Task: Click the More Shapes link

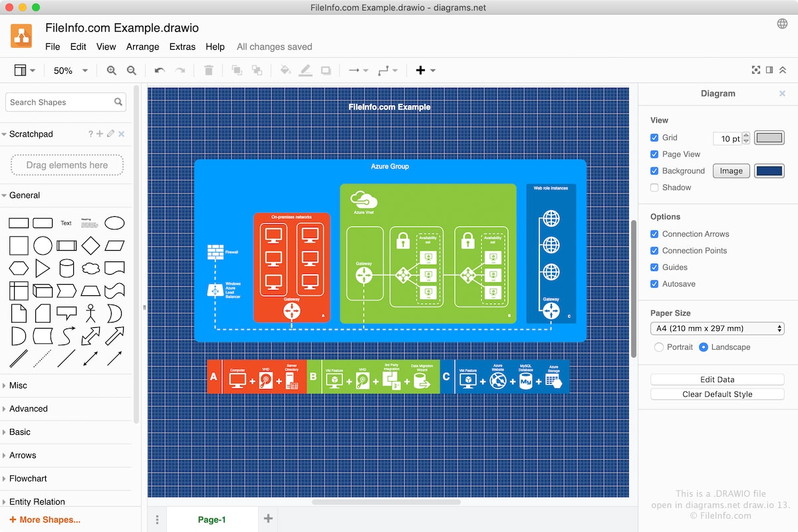Action: click(45, 519)
